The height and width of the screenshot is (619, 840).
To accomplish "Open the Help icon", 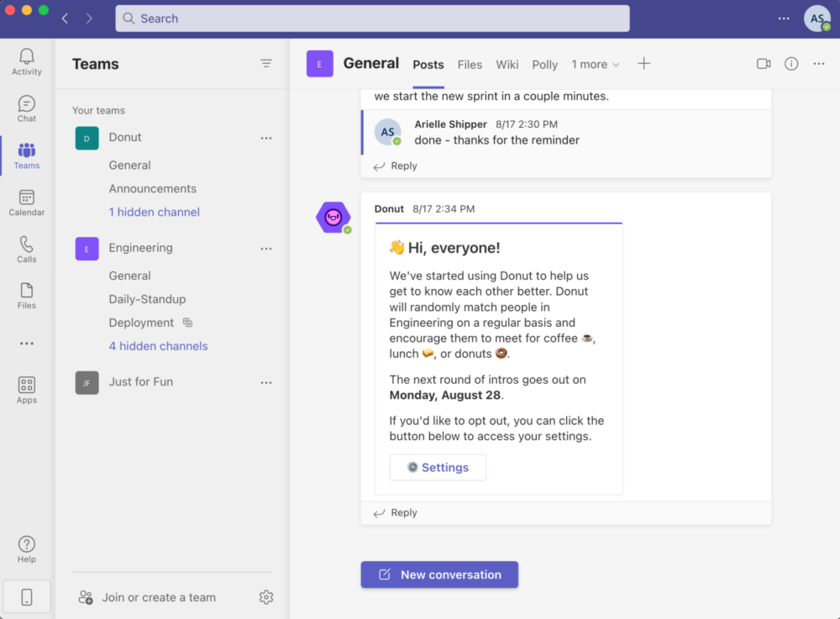I will click(x=26, y=549).
